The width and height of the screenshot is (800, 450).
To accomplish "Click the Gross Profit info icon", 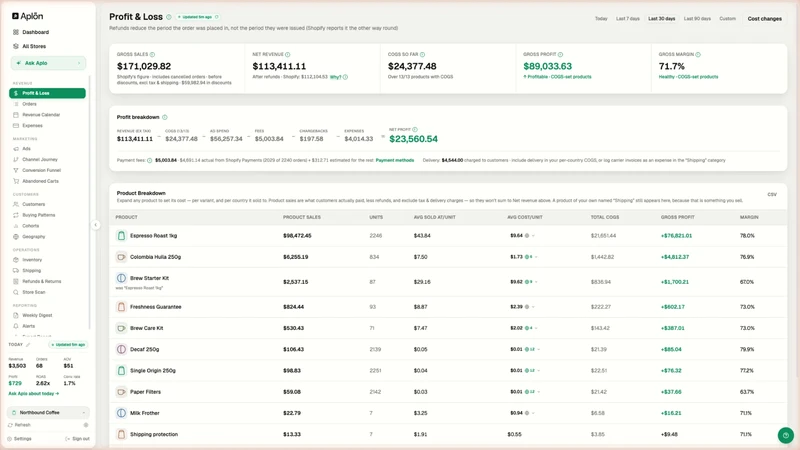I will click(561, 55).
